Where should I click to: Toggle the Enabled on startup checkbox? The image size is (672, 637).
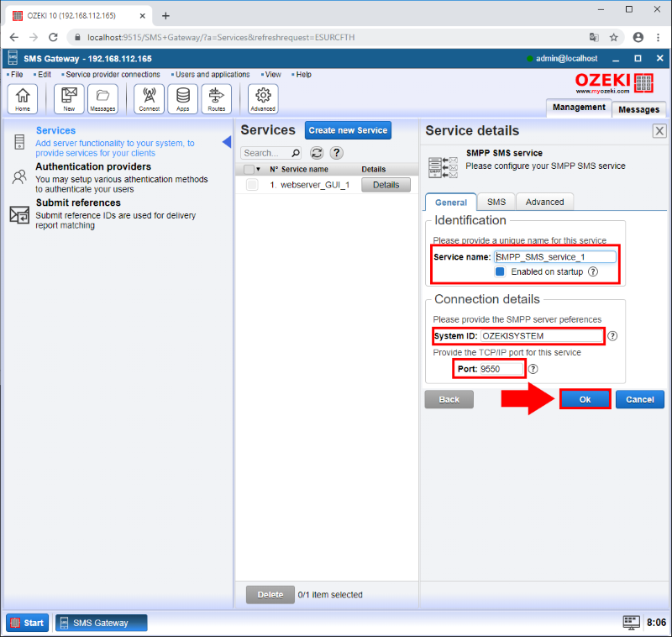coord(500,271)
